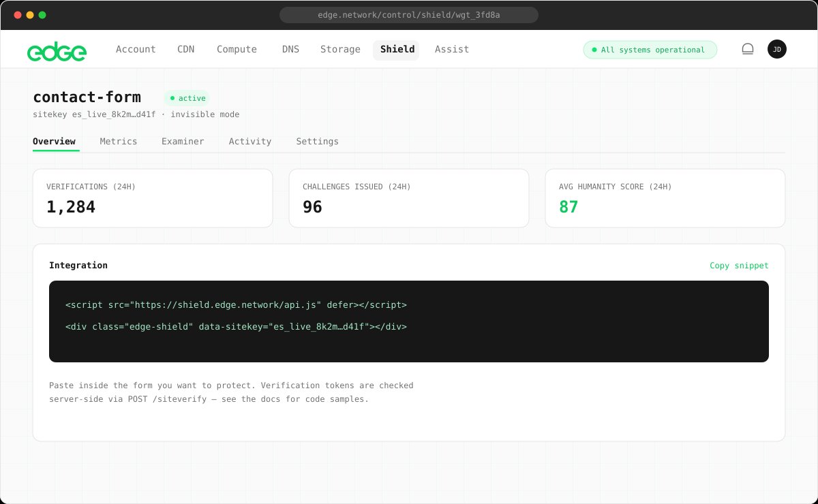The width and height of the screenshot is (818, 504).
Task: Navigate to DNS
Action: tap(290, 49)
